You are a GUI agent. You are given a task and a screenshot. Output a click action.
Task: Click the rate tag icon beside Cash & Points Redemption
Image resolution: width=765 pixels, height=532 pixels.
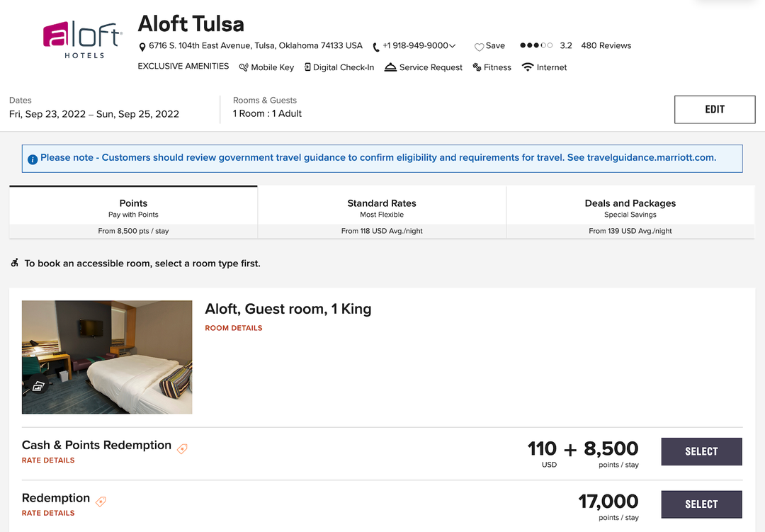(181, 448)
